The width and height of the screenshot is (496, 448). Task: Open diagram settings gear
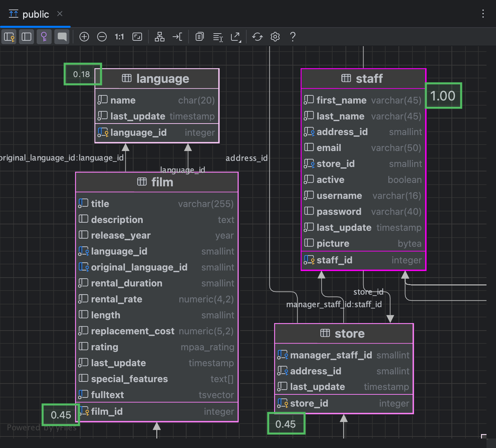[275, 37]
